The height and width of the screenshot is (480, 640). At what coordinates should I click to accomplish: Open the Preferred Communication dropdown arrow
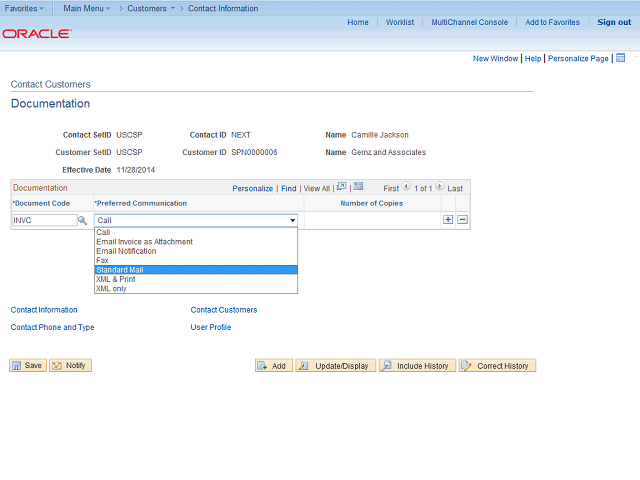point(292,220)
